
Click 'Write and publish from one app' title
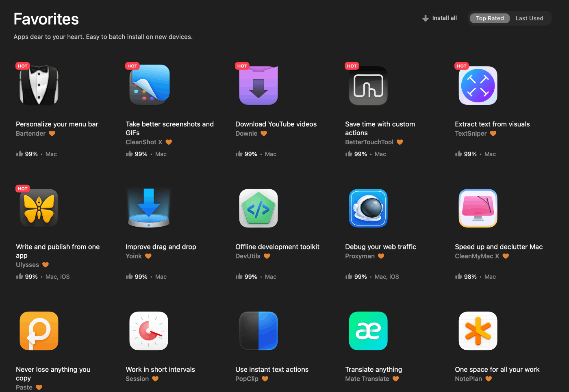tap(58, 251)
